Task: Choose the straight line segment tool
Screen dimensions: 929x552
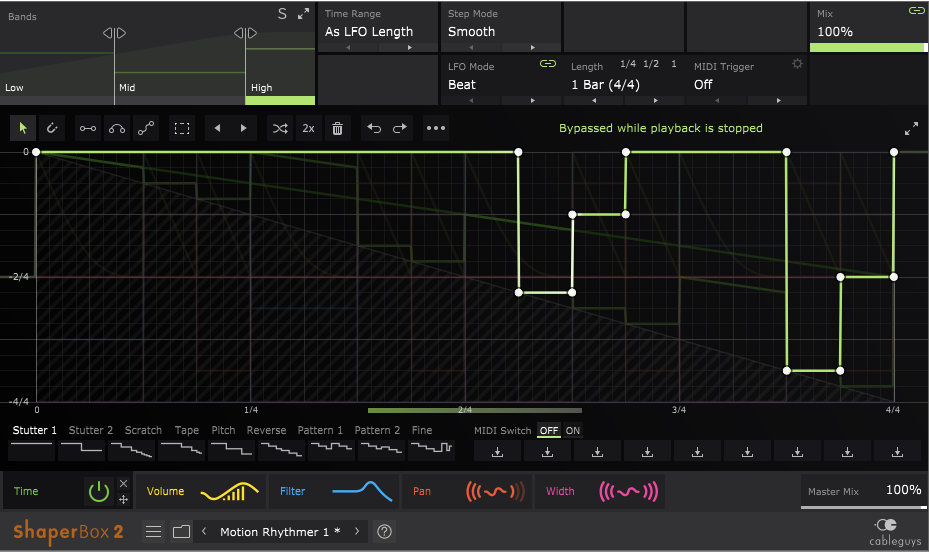Action: (x=88, y=128)
